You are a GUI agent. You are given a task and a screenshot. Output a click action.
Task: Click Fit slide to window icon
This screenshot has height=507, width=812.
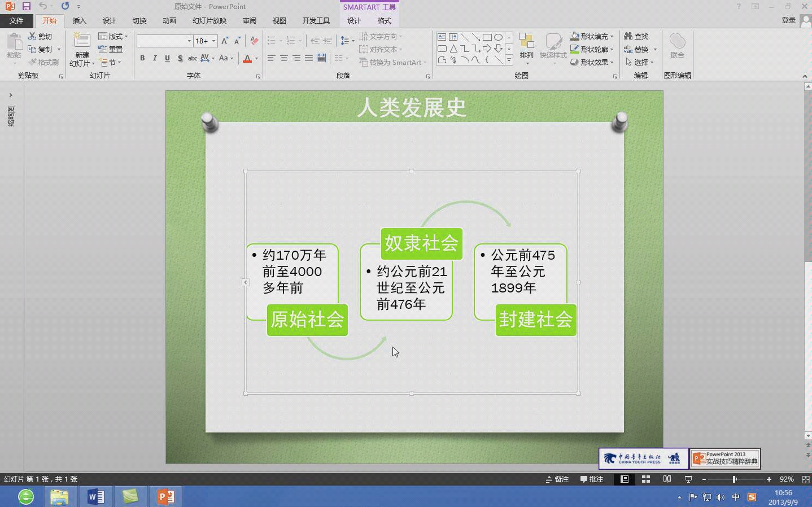pyautogui.click(x=806, y=479)
